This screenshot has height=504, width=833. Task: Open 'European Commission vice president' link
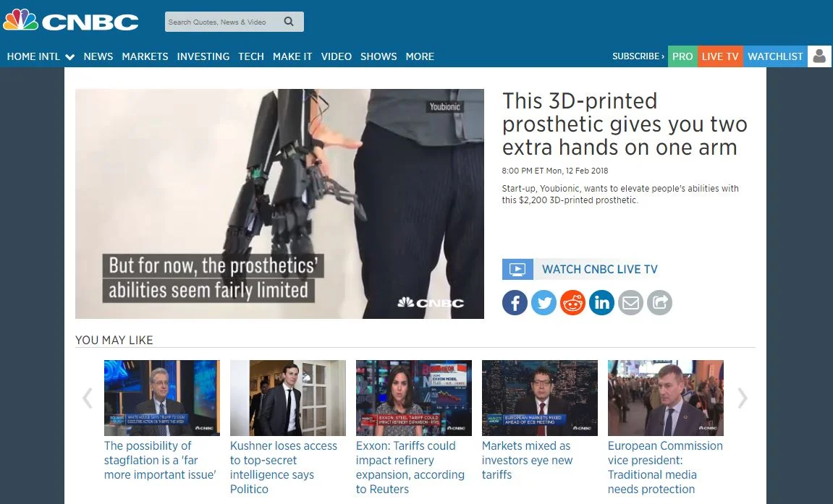click(665, 467)
